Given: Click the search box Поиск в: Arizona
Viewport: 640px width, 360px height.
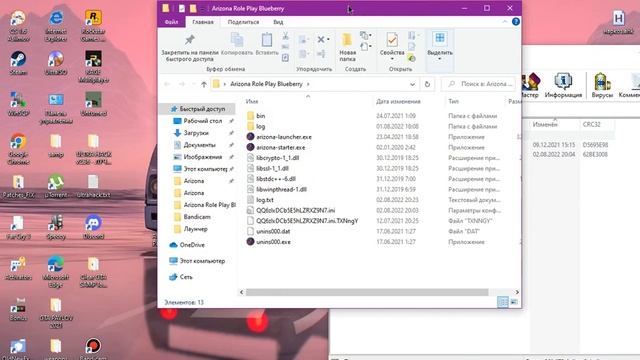Looking at the screenshot, I should pyautogui.click(x=479, y=84).
